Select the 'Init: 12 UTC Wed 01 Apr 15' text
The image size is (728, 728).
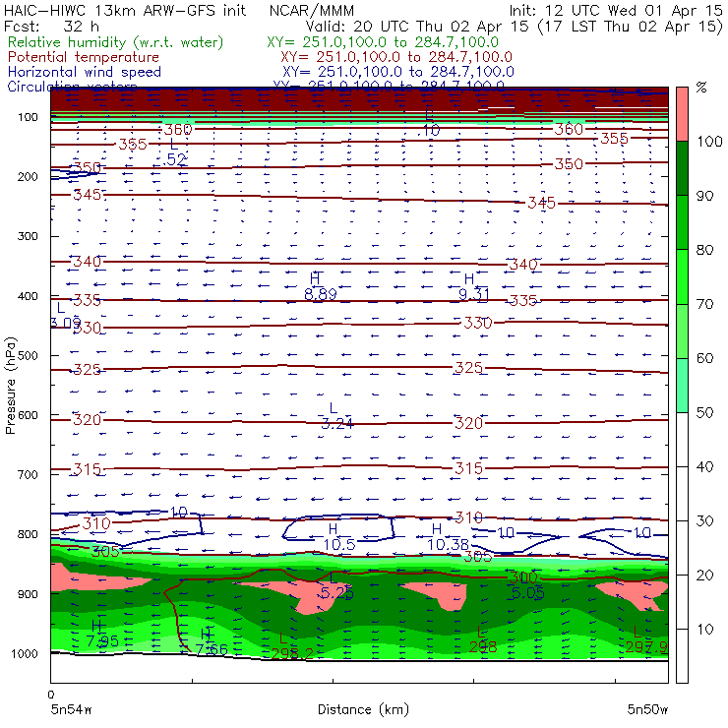tap(616, 10)
